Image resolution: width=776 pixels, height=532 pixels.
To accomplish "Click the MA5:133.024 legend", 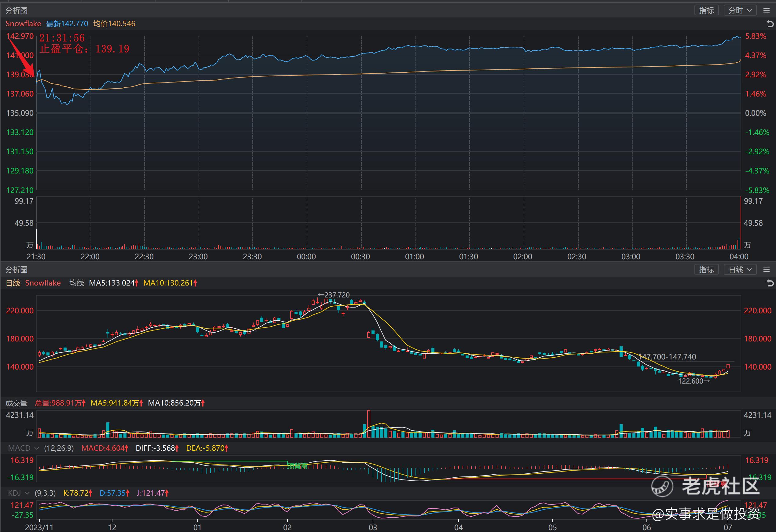I will tap(114, 283).
